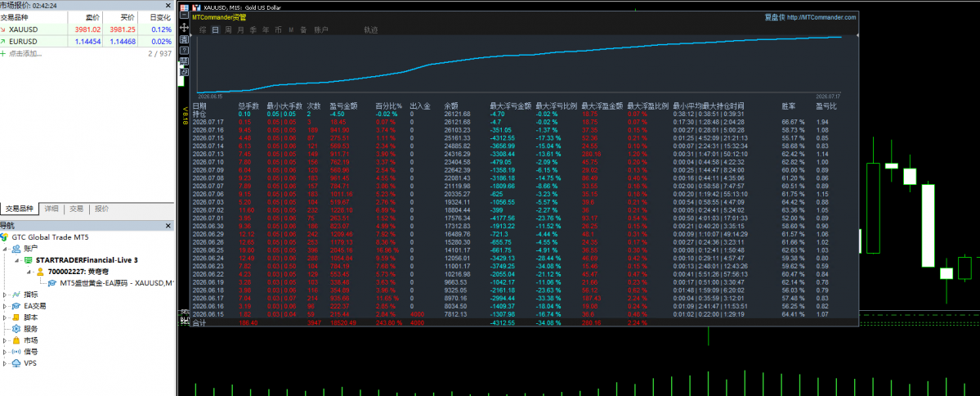Click the overlapping windows icon on MTCommander strip
The width and height of the screenshot is (980, 396).
pos(185,72)
